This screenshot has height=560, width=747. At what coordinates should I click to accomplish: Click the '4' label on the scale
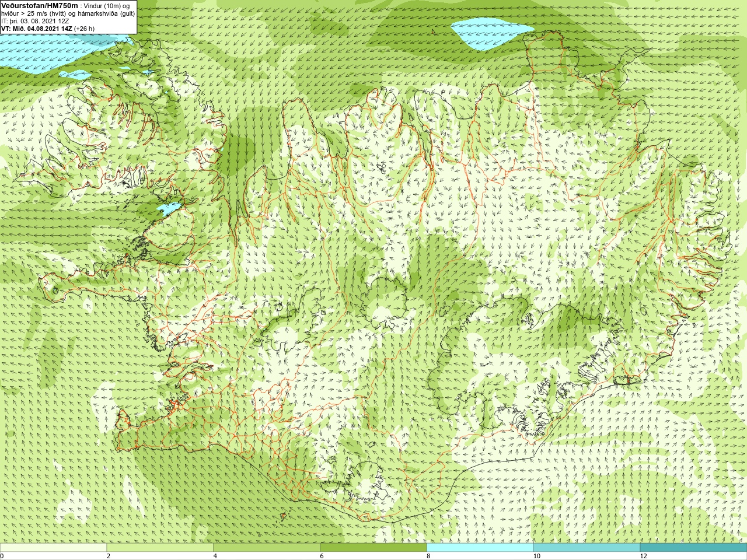click(215, 556)
